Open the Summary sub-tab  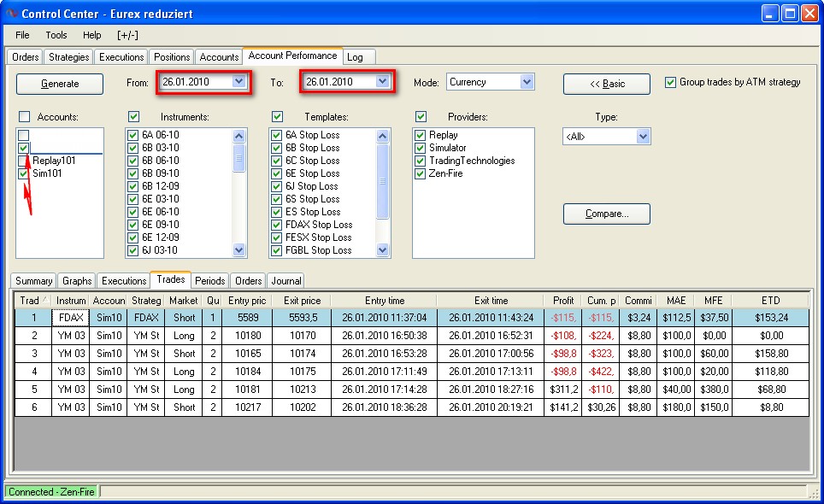34,281
